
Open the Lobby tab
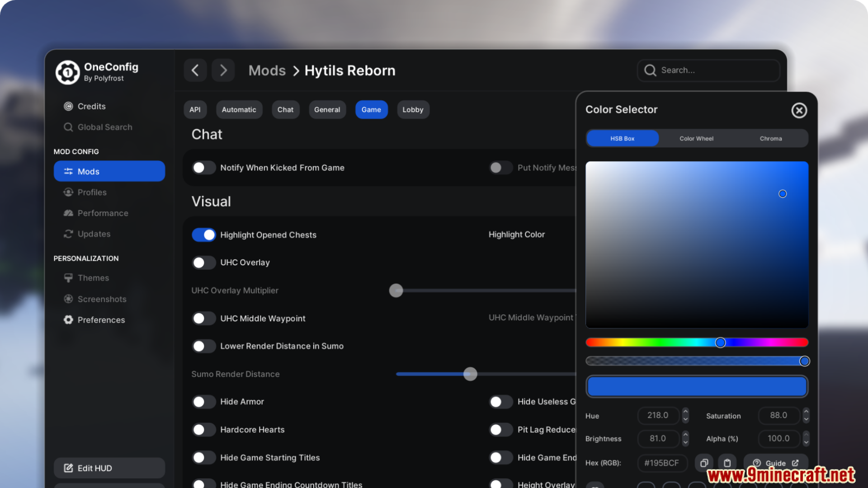click(x=413, y=109)
